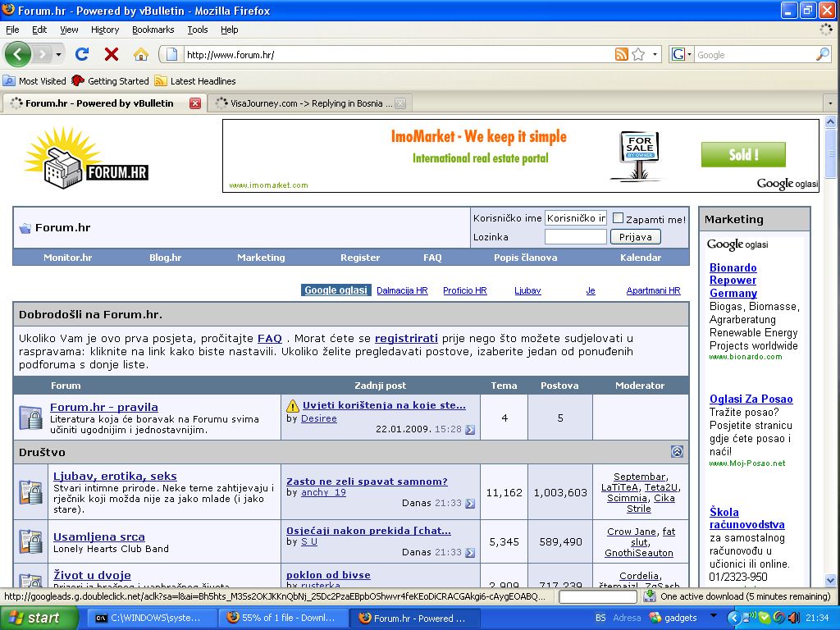Open the Monitor.hr navbar link
The height and width of the screenshot is (630, 840).
tap(68, 258)
